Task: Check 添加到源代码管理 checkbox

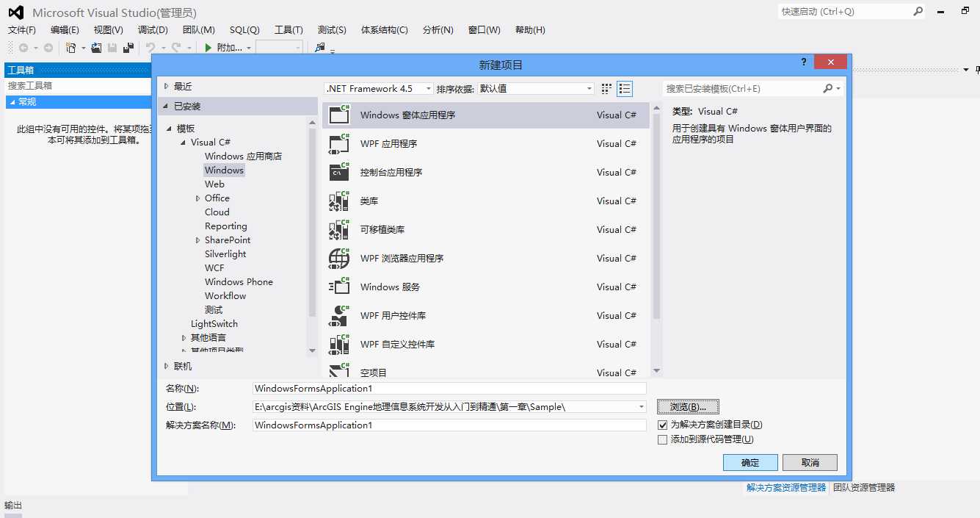Action: pyautogui.click(x=663, y=439)
